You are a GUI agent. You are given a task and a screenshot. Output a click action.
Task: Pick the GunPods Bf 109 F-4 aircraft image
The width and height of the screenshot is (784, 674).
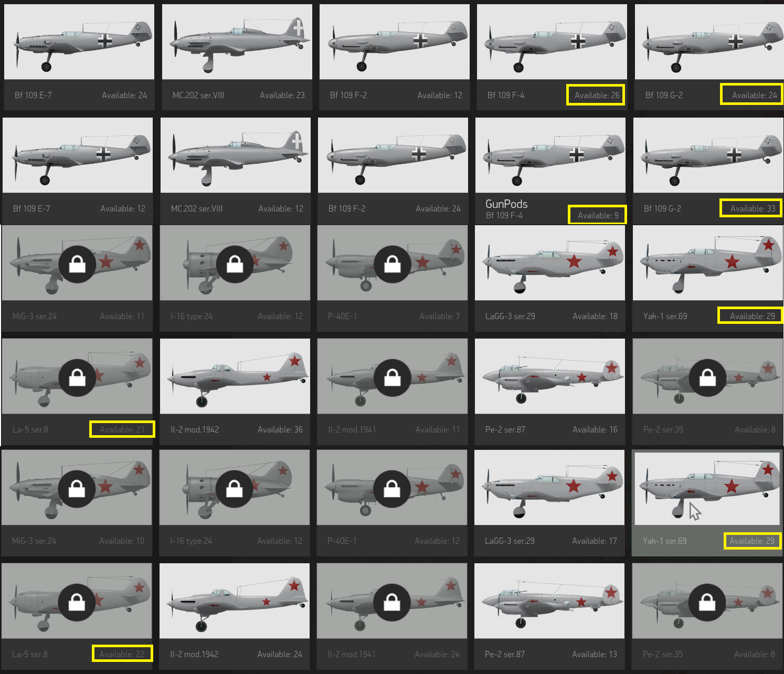[550, 155]
